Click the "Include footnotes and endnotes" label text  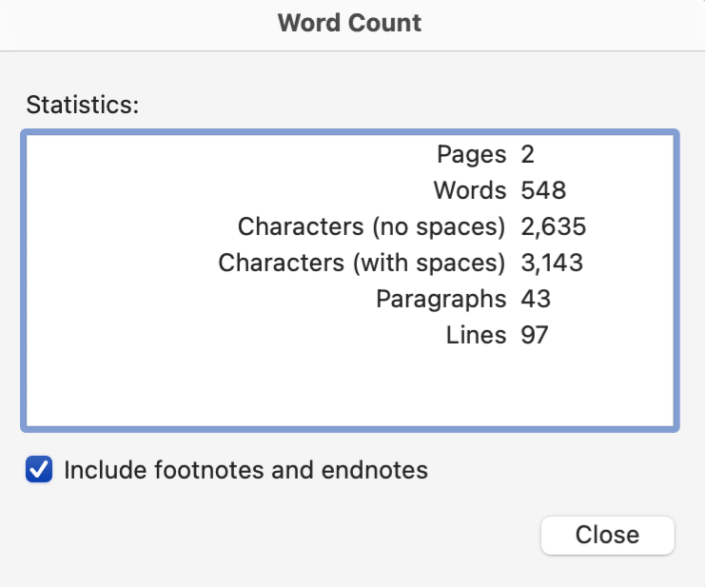tap(245, 470)
